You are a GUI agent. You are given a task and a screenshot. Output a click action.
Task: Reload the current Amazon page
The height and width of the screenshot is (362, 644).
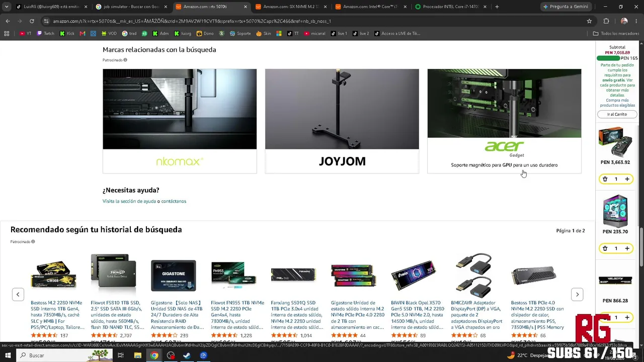click(32, 21)
